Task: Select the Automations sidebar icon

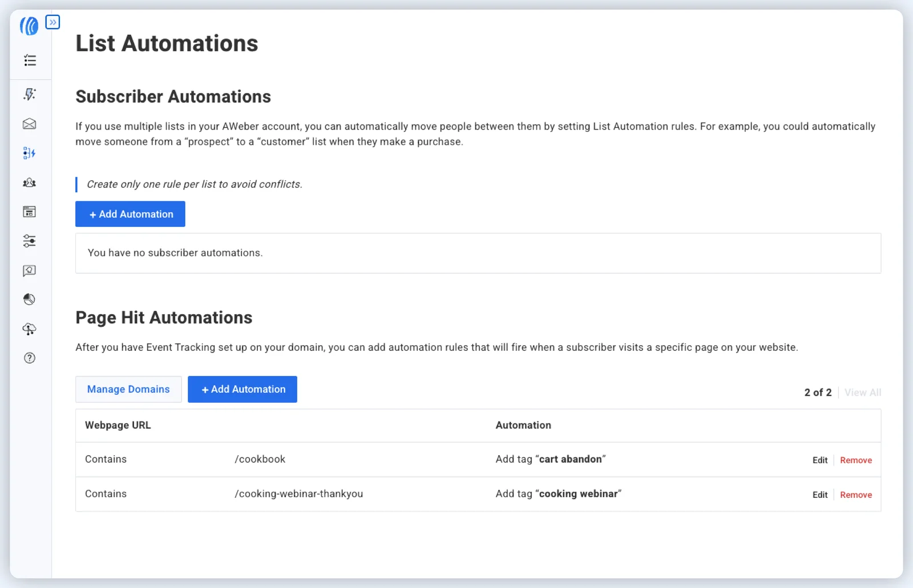Action: pos(30,153)
